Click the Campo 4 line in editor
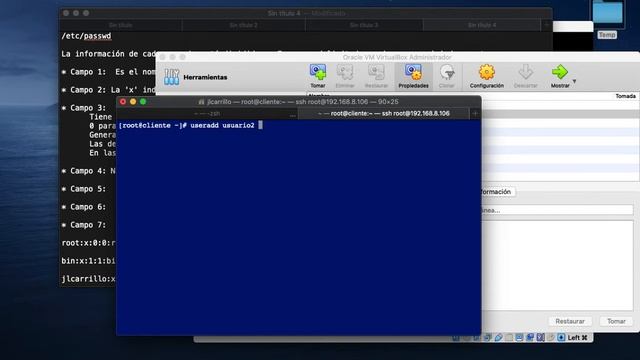This screenshot has width=640, height=360. [x=88, y=171]
